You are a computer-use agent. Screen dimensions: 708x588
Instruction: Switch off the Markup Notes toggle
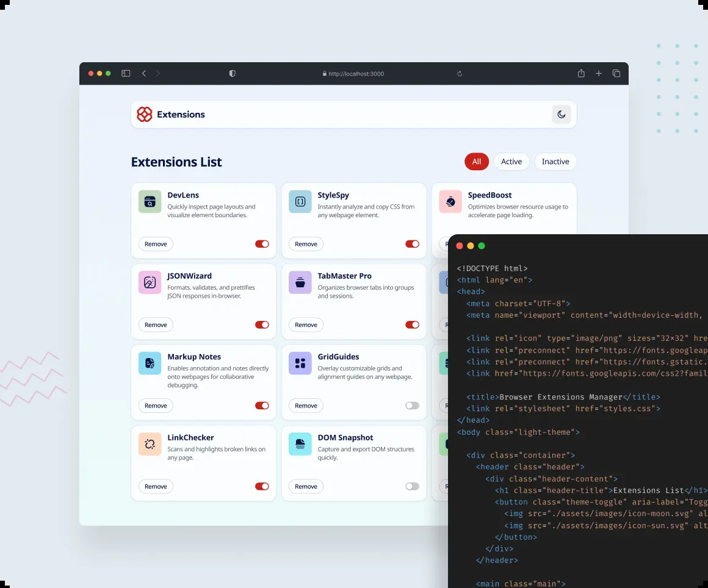pos(262,406)
